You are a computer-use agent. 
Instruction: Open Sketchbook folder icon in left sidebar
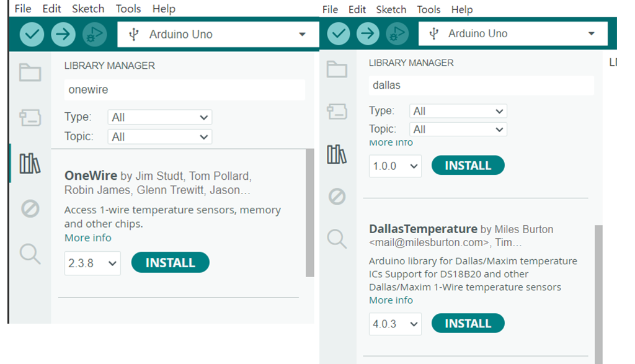[x=30, y=73]
